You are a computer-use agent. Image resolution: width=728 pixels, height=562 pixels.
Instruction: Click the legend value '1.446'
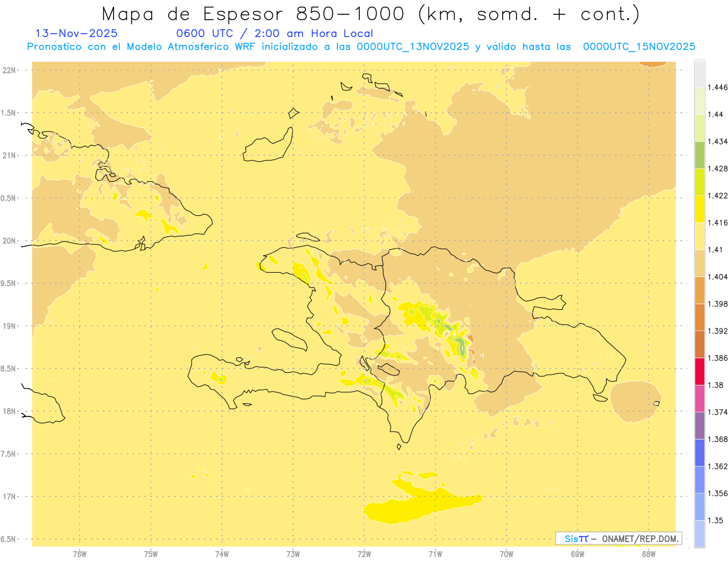[716, 87]
